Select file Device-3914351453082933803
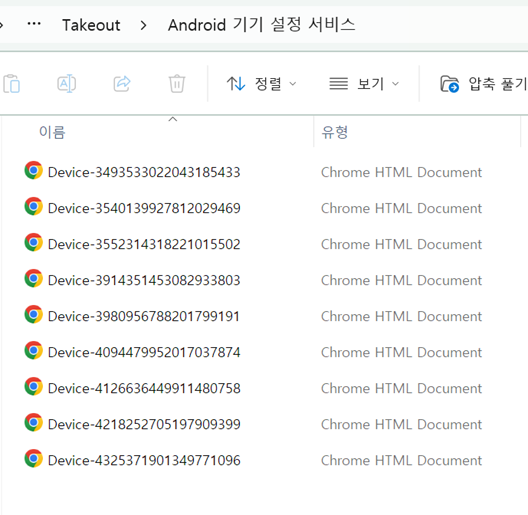Screen dimensions: 528x515 click(x=144, y=280)
